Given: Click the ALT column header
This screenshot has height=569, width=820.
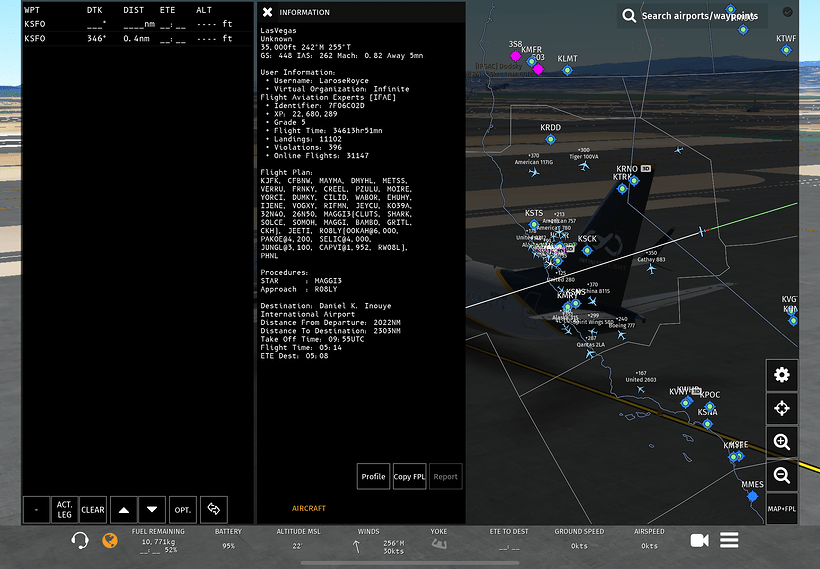Looking at the screenshot, I should 204,10.
